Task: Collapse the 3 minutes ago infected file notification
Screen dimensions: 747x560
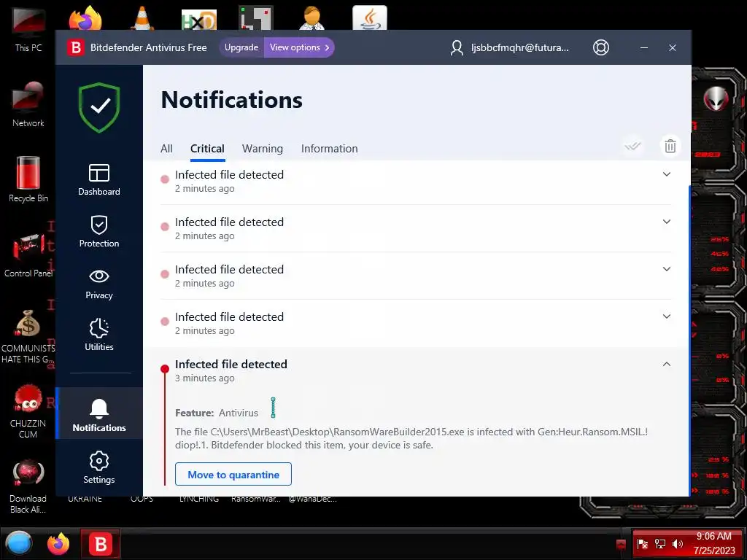Action: pos(667,365)
